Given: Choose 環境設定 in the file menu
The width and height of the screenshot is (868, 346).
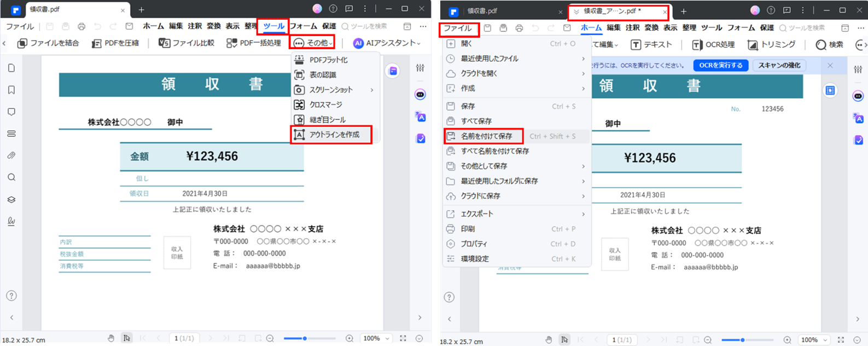Looking at the screenshot, I should (517, 259).
